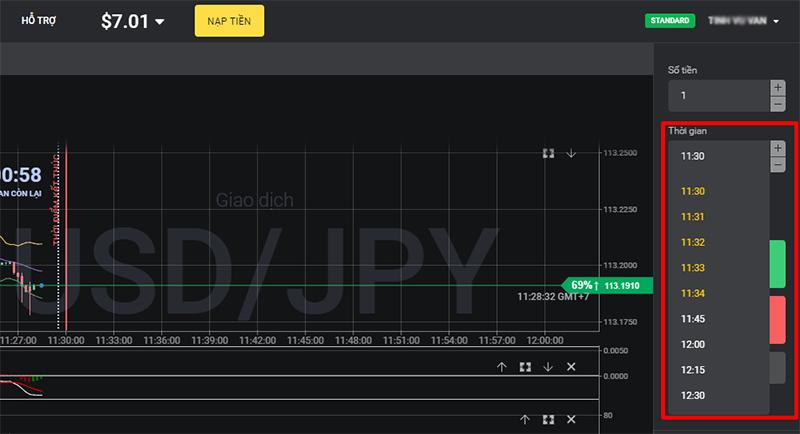Maximize the bottom indicator pane

548,420
